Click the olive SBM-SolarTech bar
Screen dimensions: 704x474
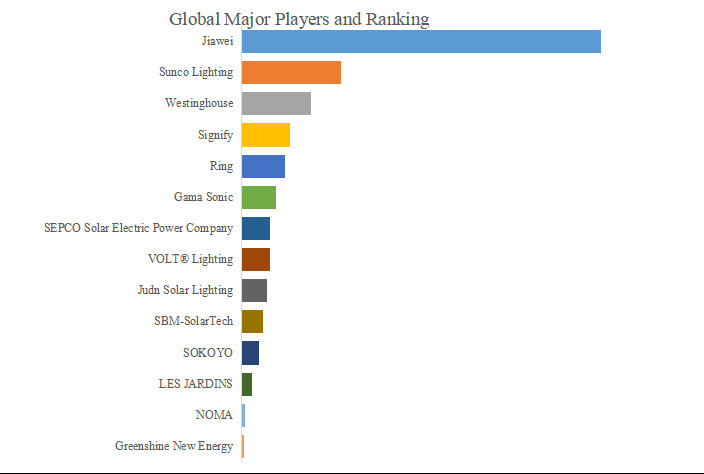252,321
